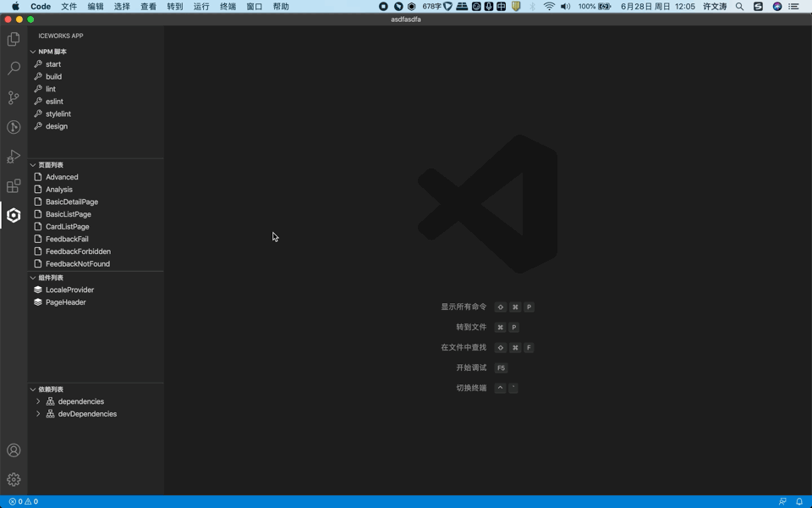Open the Apple menu
The height and width of the screenshot is (508, 812).
pyautogui.click(x=15, y=6)
